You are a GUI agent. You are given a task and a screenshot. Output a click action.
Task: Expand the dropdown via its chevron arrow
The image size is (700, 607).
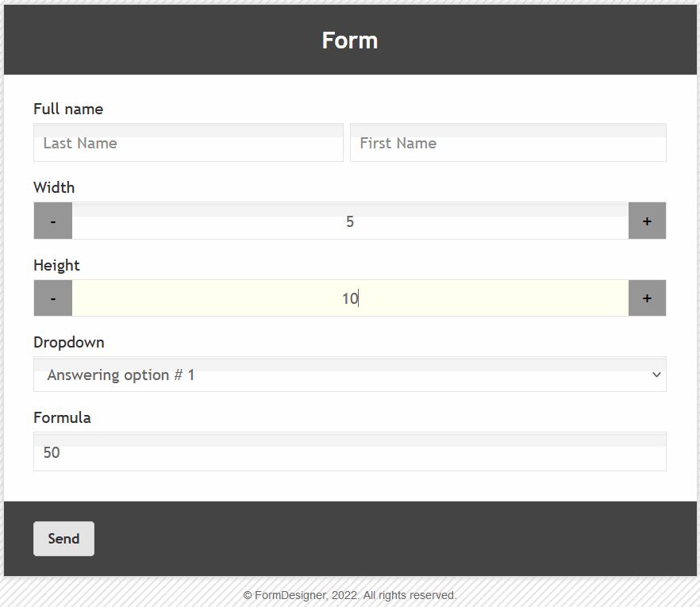[656, 375]
